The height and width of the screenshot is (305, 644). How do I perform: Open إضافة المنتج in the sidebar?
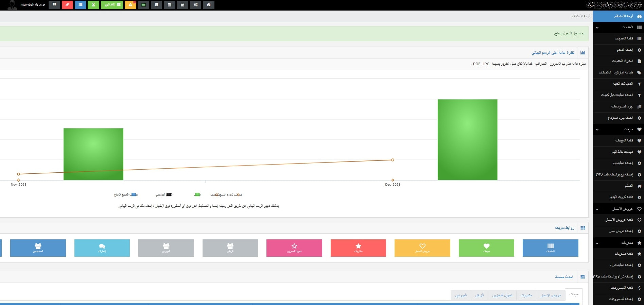(625, 50)
